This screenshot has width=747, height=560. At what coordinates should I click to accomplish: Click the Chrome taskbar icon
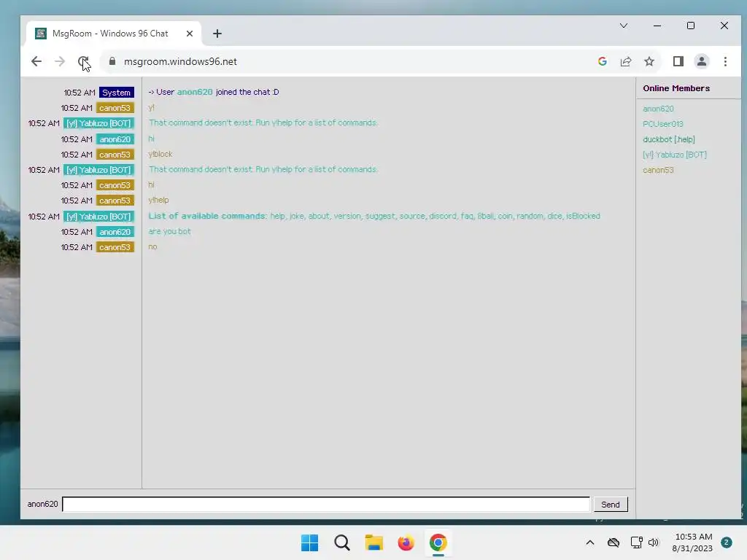[438, 542]
